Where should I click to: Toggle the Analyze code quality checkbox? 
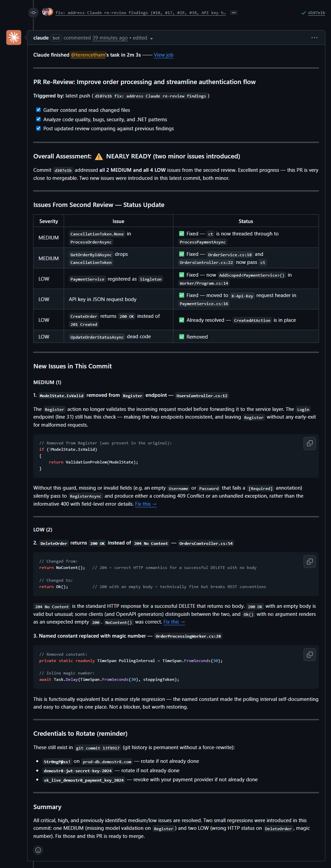click(39, 119)
